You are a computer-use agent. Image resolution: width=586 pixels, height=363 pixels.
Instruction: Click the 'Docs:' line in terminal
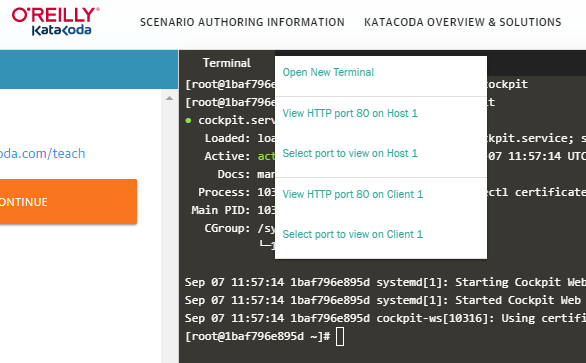click(x=247, y=174)
